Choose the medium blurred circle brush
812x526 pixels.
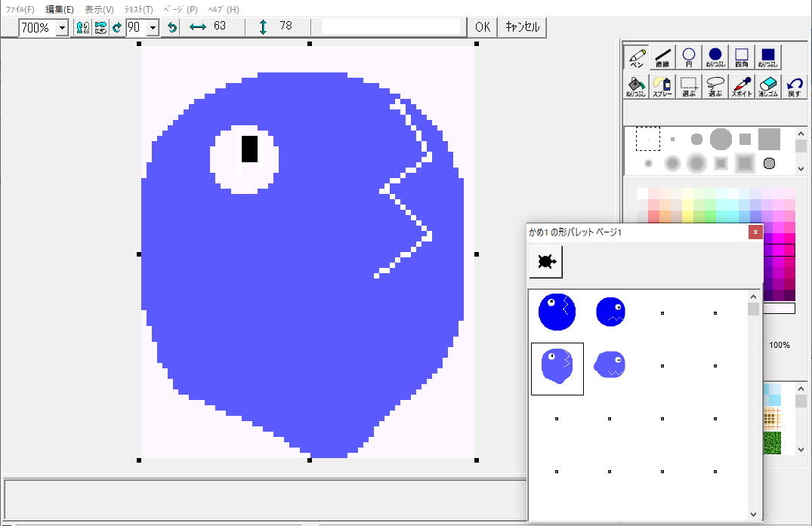(672, 164)
